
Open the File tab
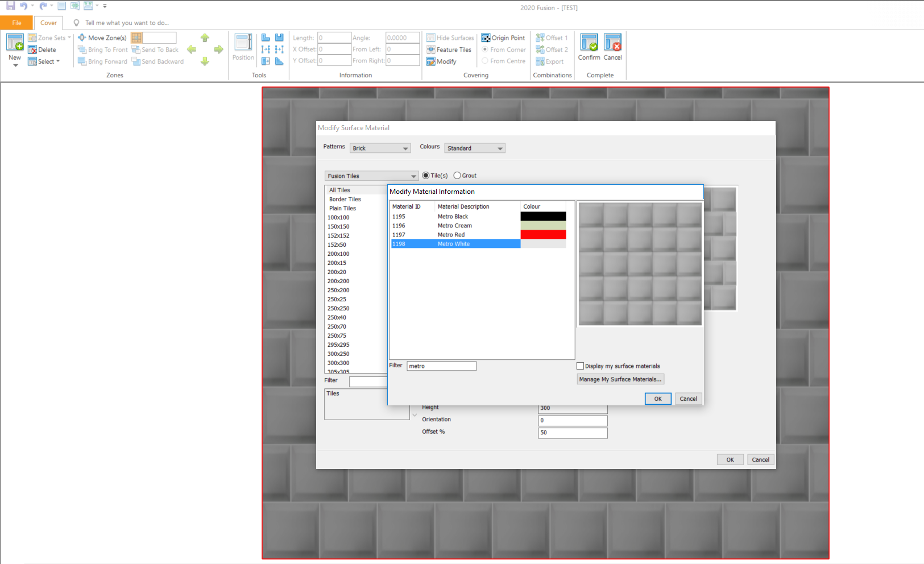pos(16,23)
